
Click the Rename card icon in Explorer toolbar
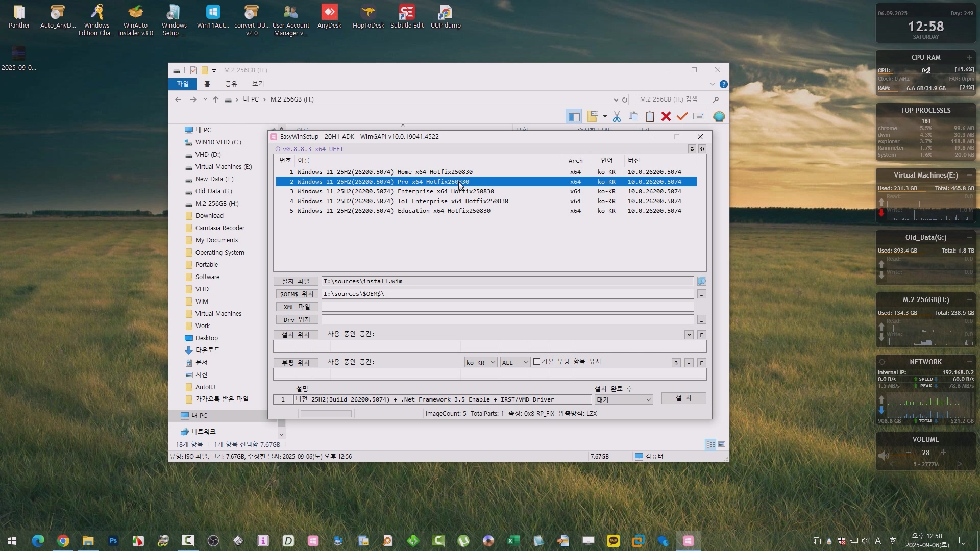tap(699, 117)
